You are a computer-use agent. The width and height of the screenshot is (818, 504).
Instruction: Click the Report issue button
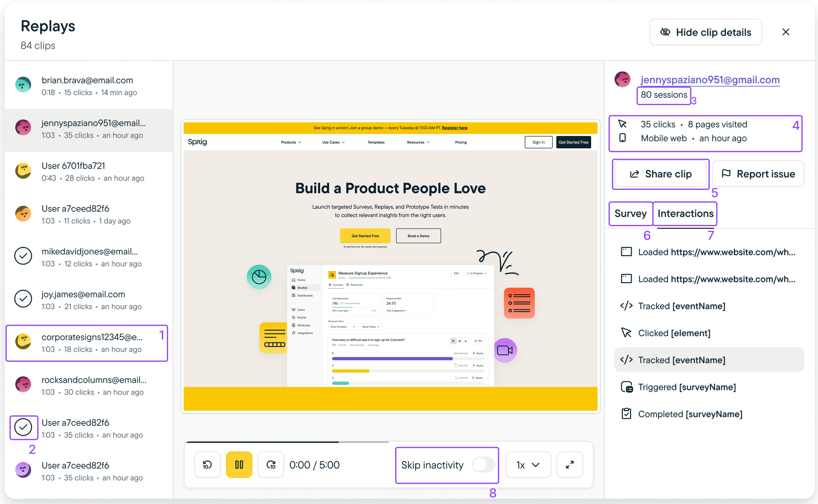pos(758,174)
